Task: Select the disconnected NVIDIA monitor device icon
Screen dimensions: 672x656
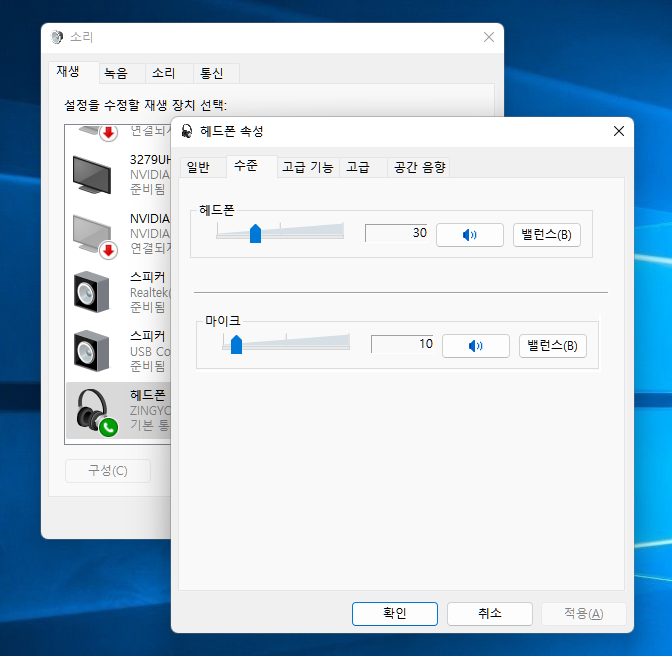Action: point(94,236)
